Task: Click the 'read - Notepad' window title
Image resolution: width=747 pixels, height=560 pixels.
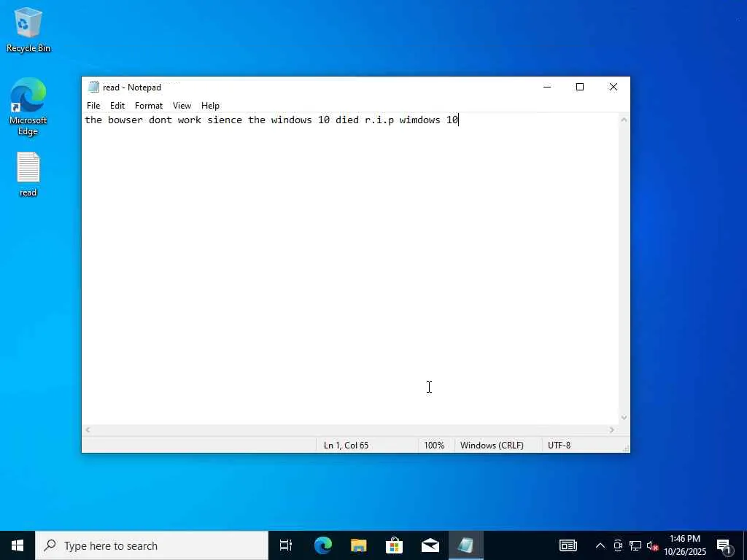Action: 132,87
